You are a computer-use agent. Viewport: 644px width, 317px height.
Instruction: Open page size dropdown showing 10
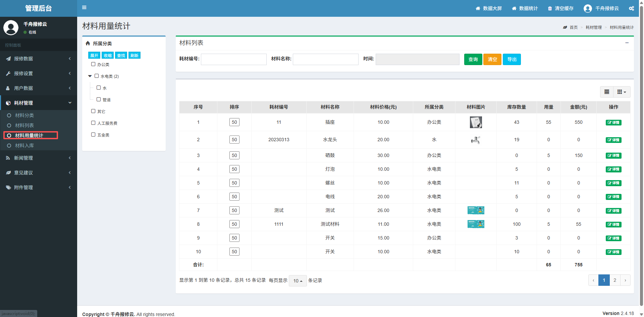(x=298, y=280)
